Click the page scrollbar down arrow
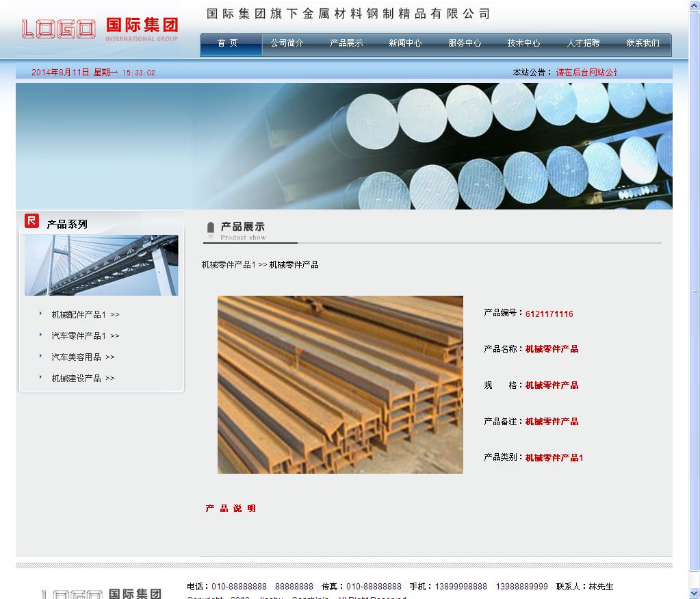Screen dimensions: 700x599 (695, 594)
